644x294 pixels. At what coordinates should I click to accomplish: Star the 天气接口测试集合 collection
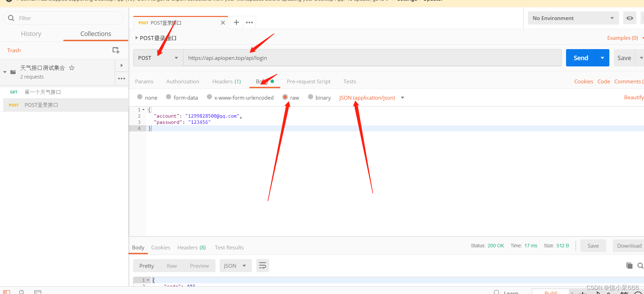point(72,68)
